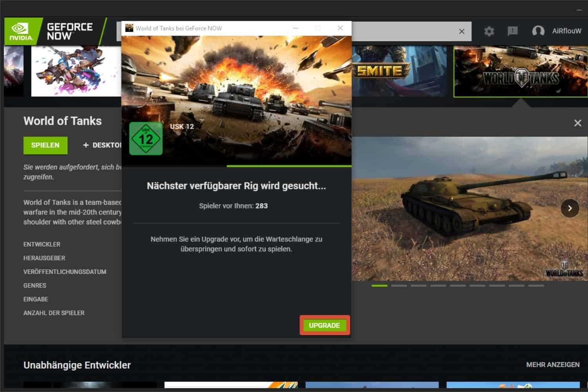The image size is (588, 392).
Task: Click the Nächster verfügbarer Rig status text
Action: (236, 186)
